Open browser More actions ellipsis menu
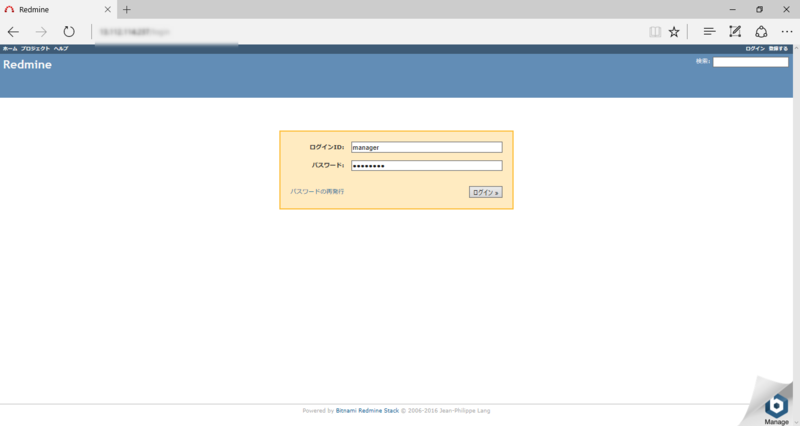800x426 pixels. (x=787, y=32)
